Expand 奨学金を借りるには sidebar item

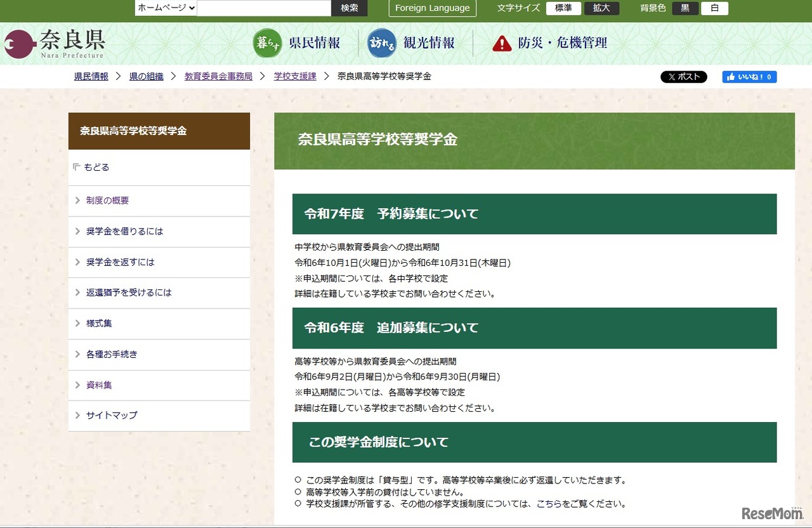point(124,232)
